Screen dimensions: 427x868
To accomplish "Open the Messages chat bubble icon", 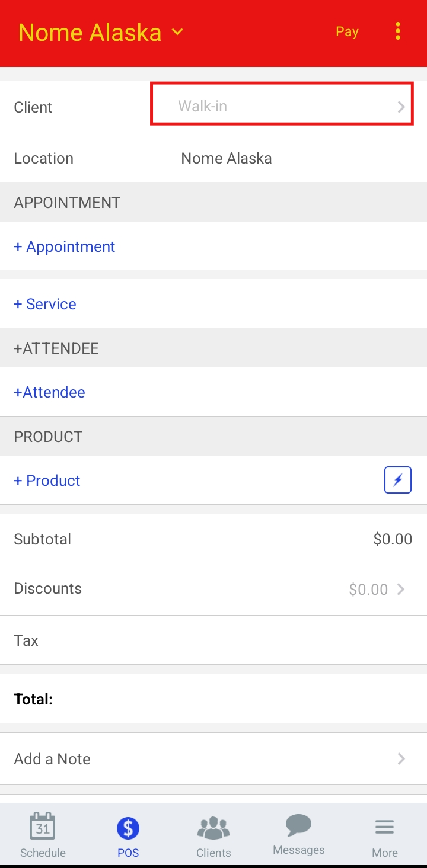I will [299, 825].
